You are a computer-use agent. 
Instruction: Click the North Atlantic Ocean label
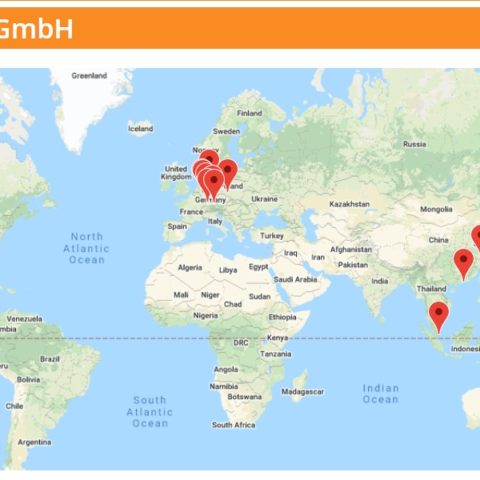pyautogui.click(x=87, y=248)
